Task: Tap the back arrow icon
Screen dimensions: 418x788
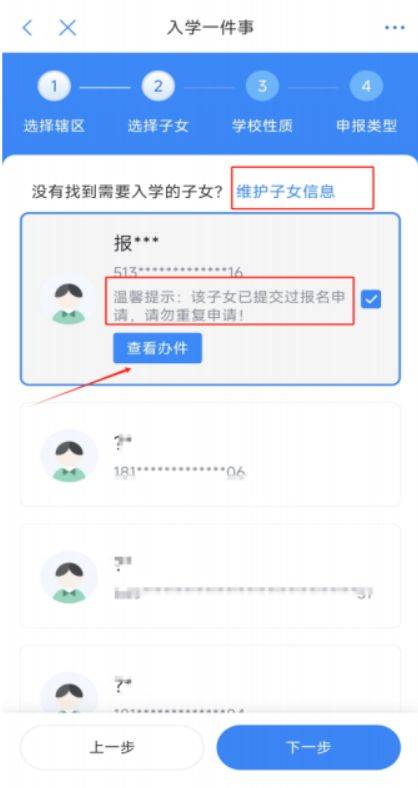Action: 28,28
